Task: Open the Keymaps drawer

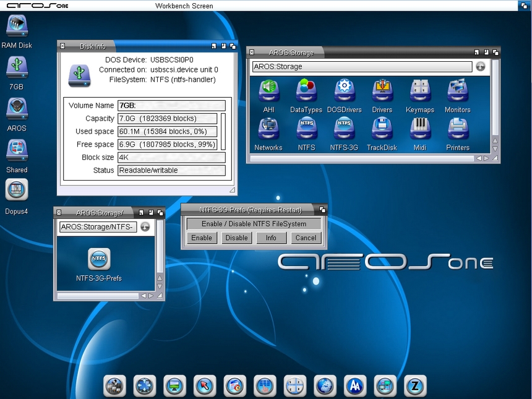Action: pos(420,91)
